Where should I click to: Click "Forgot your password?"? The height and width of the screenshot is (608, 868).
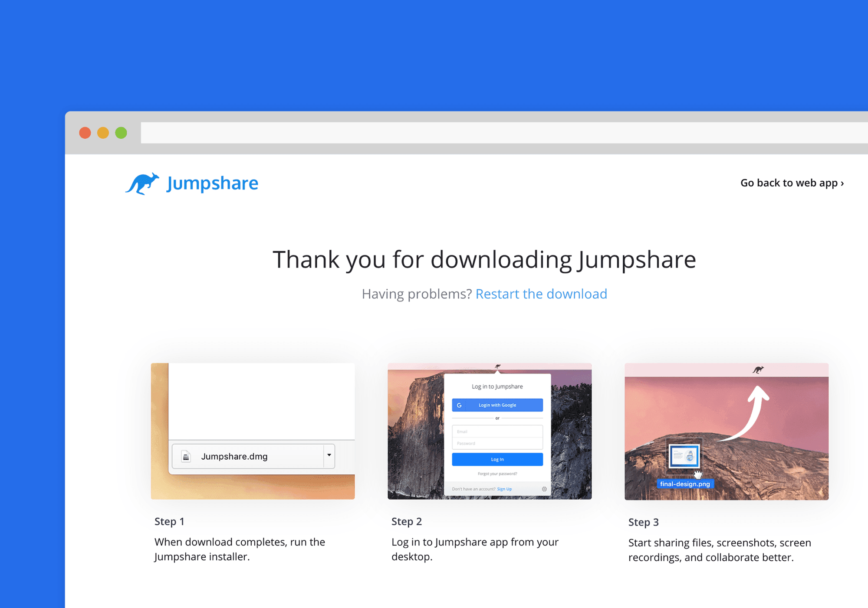498,474
